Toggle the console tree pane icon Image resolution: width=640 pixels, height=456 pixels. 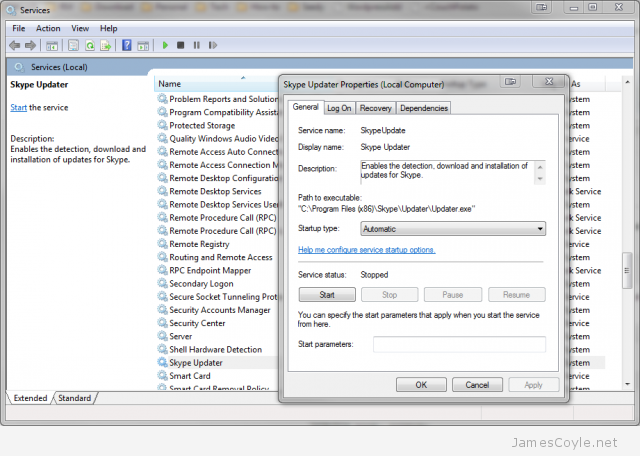pos(52,45)
